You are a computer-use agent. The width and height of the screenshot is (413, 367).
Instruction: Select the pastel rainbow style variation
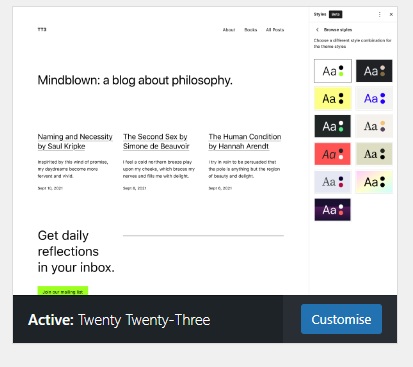(374, 182)
